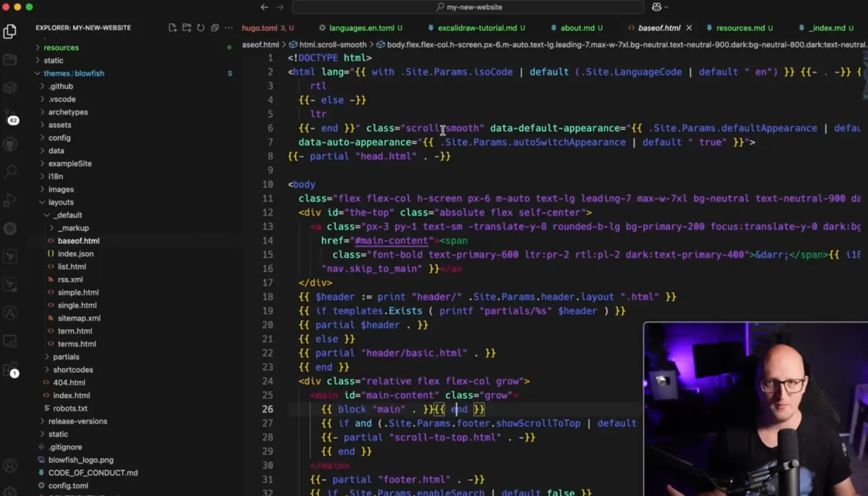Open the Copilot chat icon in title bar
Image resolution: width=868 pixels, height=496 pixels.
pyautogui.click(x=657, y=7)
